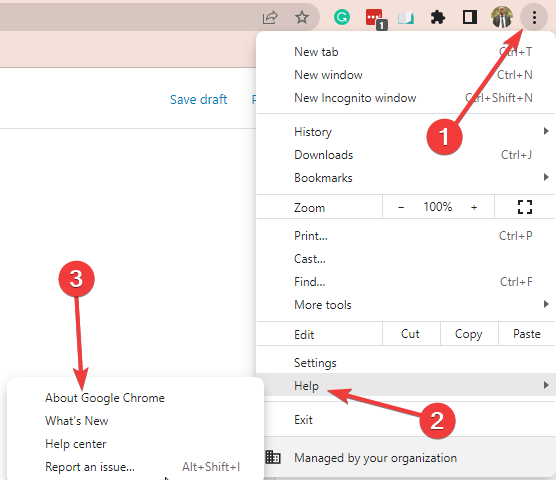Open a New Incognito window

[406, 98]
